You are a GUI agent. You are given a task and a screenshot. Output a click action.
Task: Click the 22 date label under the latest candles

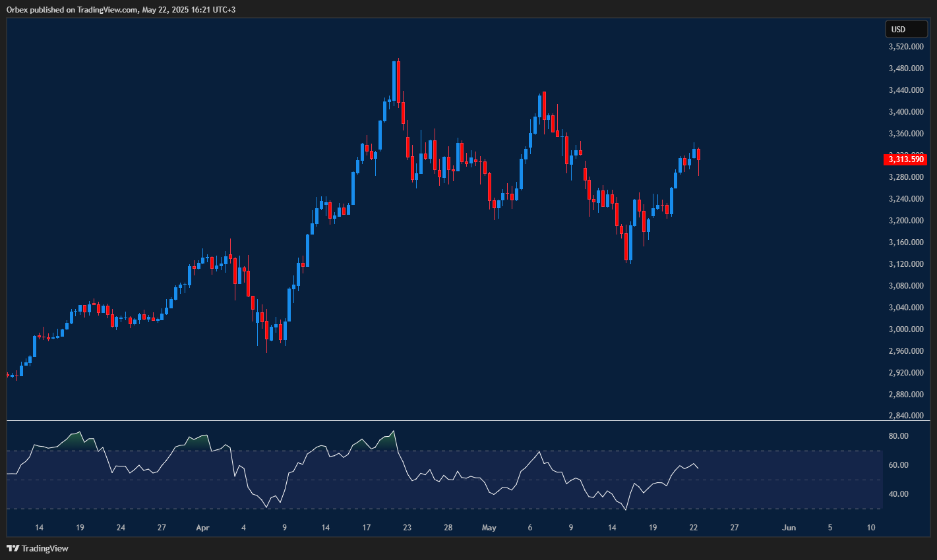693,528
